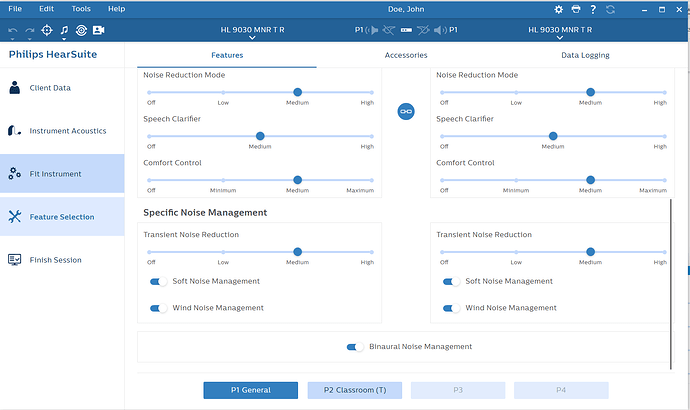The height and width of the screenshot is (410, 690).
Task: Select the Features tab
Action: point(227,55)
